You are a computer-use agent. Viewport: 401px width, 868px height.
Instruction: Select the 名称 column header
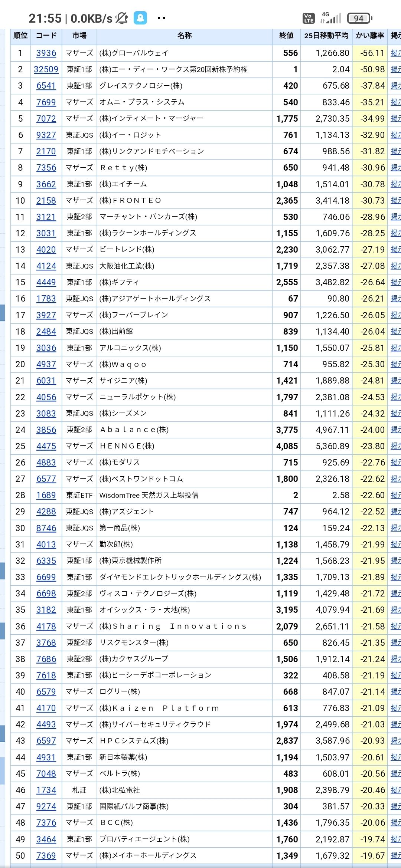(x=185, y=36)
